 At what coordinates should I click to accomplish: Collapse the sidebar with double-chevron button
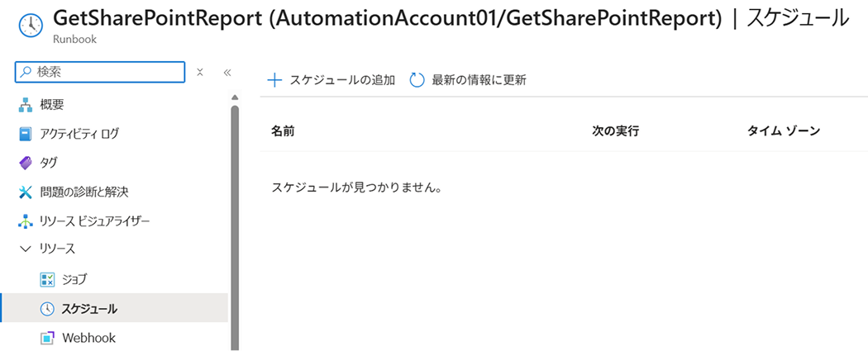tap(227, 73)
